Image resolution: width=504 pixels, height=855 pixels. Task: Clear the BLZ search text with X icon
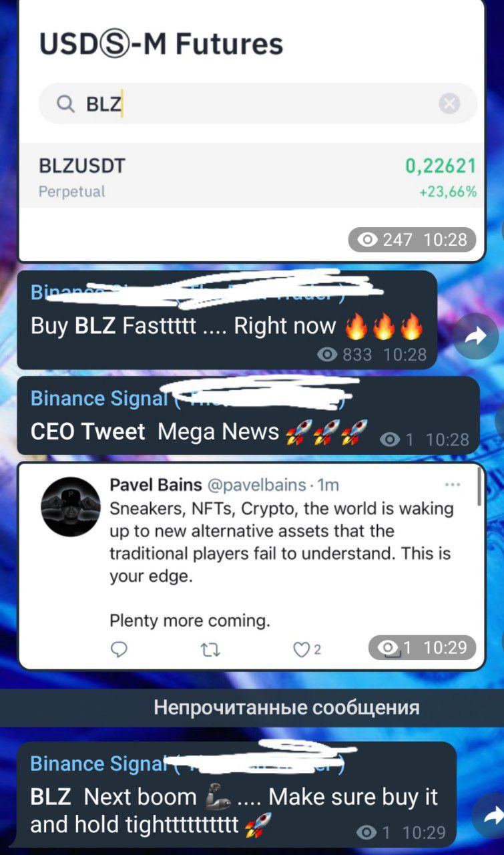[449, 104]
